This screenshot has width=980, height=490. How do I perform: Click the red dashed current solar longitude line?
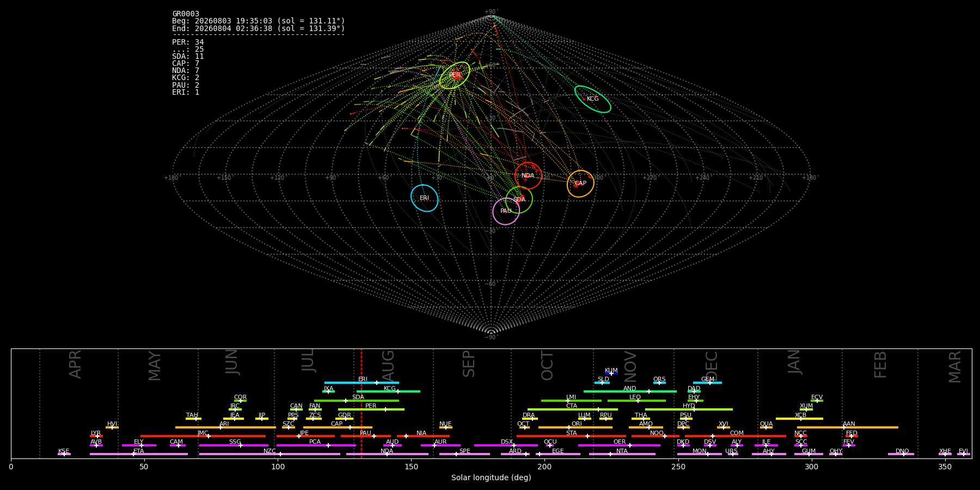(x=361, y=403)
